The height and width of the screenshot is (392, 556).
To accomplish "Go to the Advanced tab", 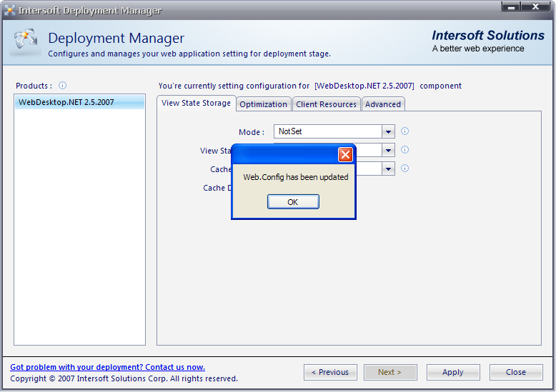I will [x=383, y=104].
